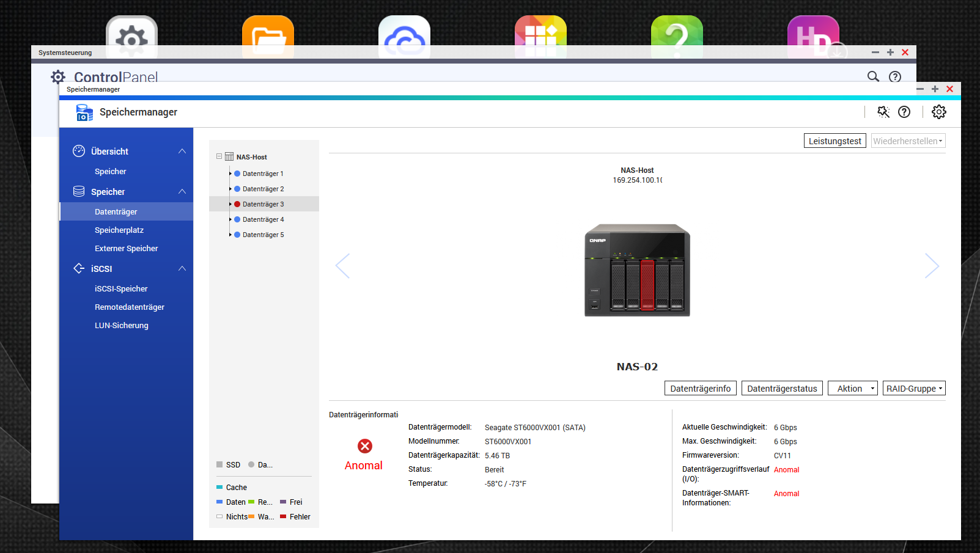Expand Datenträger 2 tree arrow
980x553 pixels.
[230, 189]
